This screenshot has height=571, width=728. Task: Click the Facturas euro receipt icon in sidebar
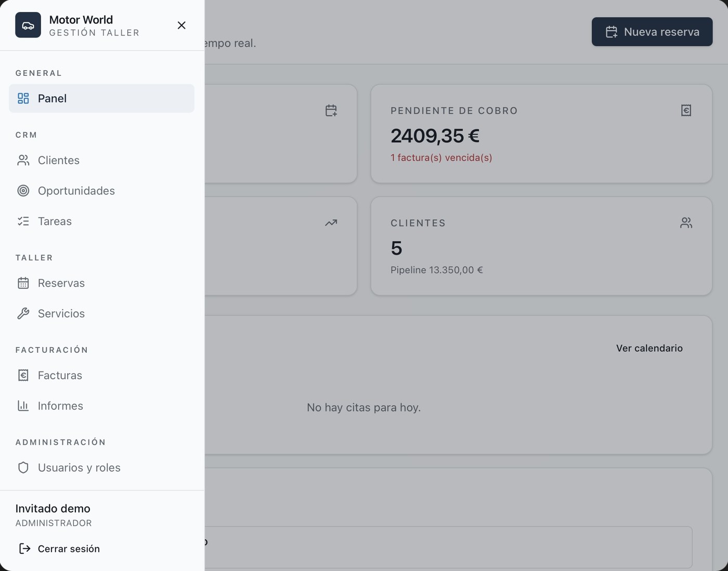[x=23, y=375]
